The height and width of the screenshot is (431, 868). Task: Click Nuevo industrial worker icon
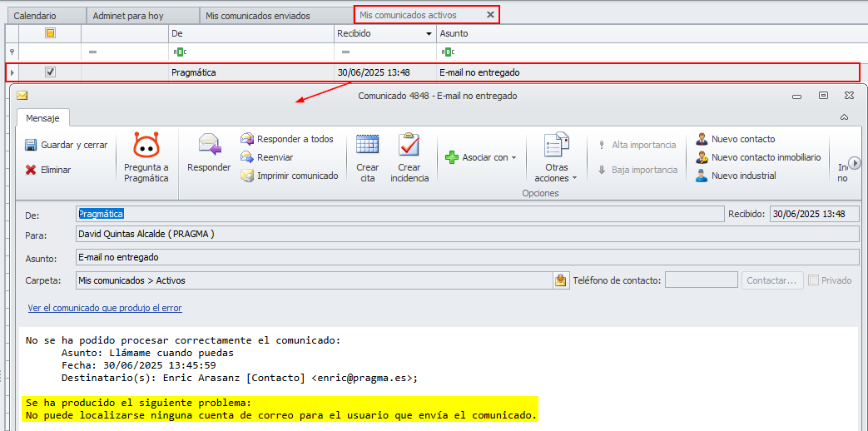[702, 176]
